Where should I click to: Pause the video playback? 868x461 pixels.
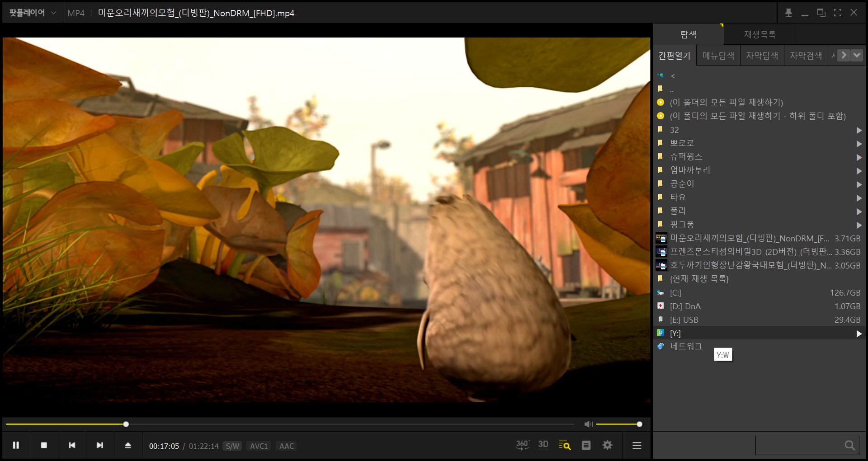(16, 445)
